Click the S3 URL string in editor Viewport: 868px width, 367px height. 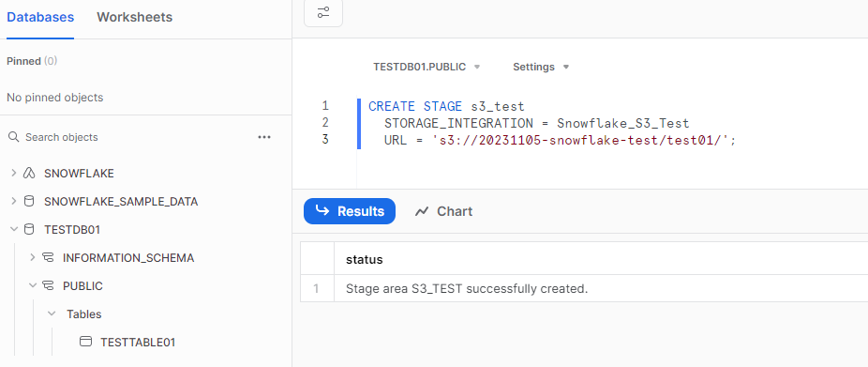(x=579, y=140)
